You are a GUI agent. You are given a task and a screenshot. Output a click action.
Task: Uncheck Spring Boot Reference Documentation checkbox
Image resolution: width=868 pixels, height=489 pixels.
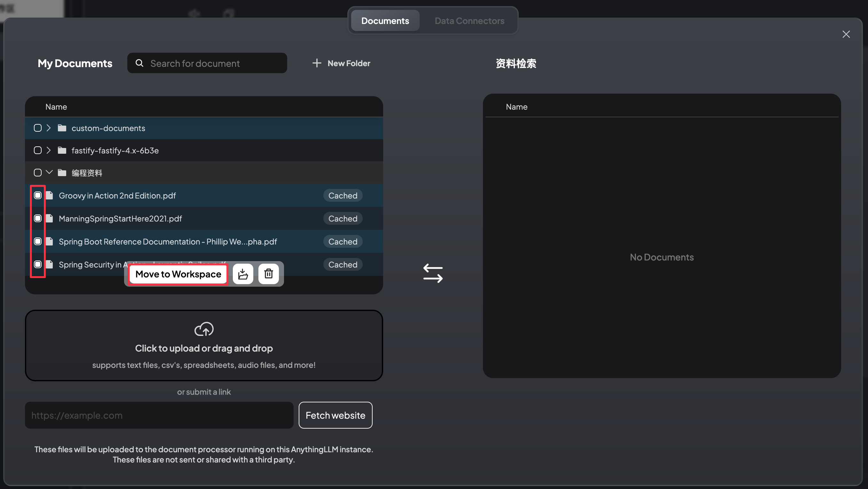(38, 241)
